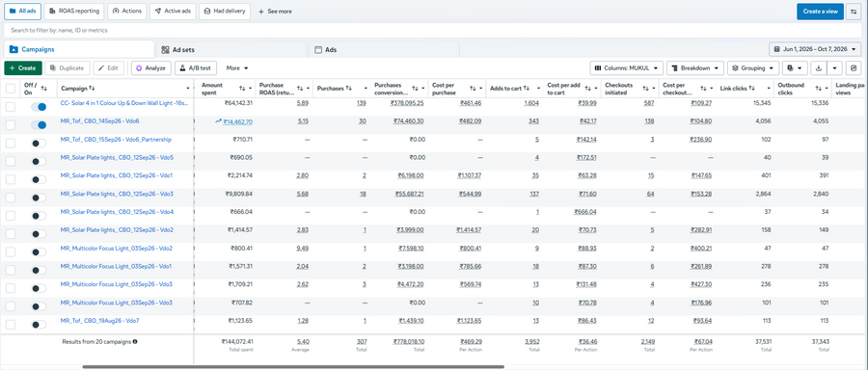
Task: Switch to the Ads tab
Action: [x=383, y=50]
